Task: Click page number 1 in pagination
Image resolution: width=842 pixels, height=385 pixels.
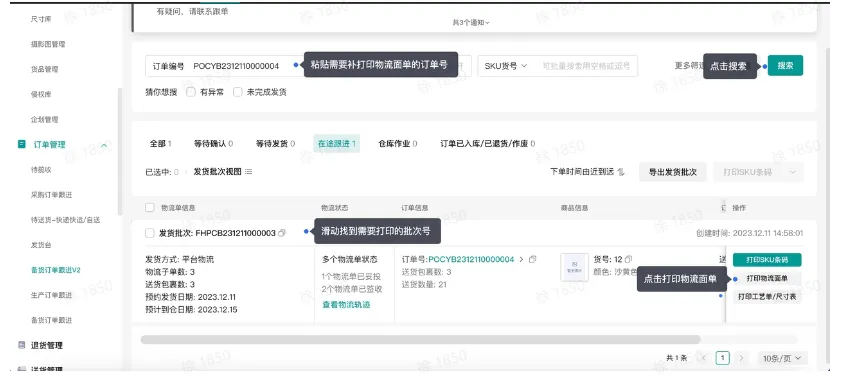Action: coord(723,358)
